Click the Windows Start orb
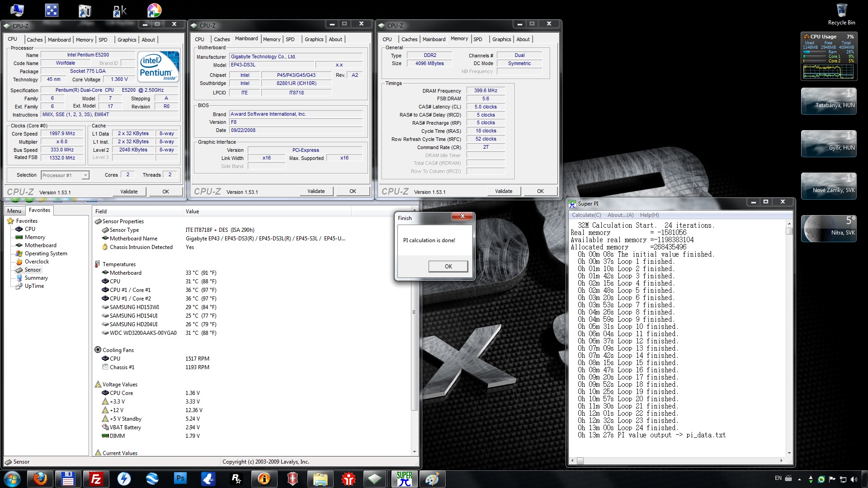868x488 pixels. point(12,479)
